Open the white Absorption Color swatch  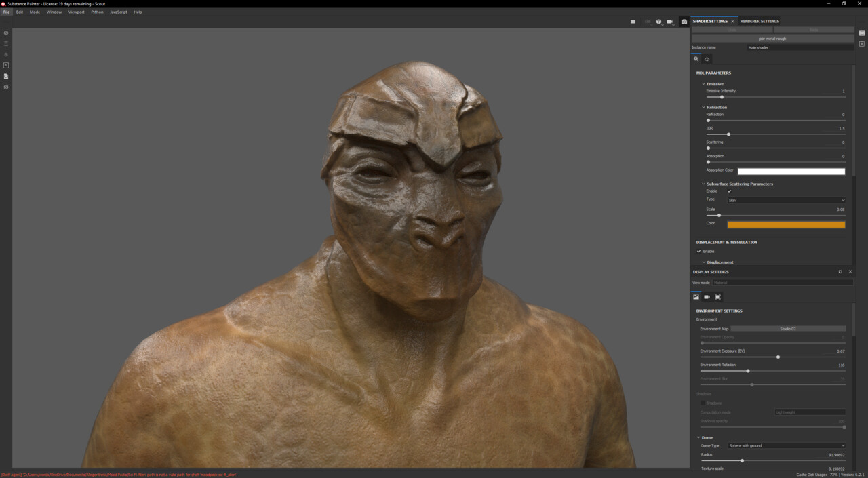(791, 172)
